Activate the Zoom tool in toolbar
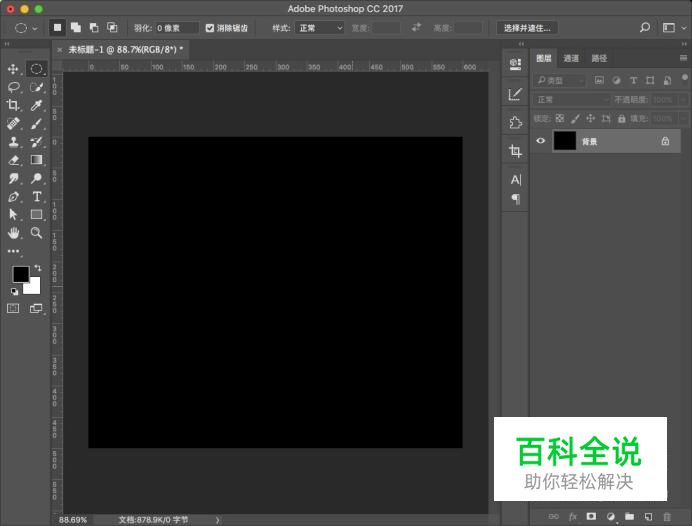692x526 pixels. [x=37, y=232]
